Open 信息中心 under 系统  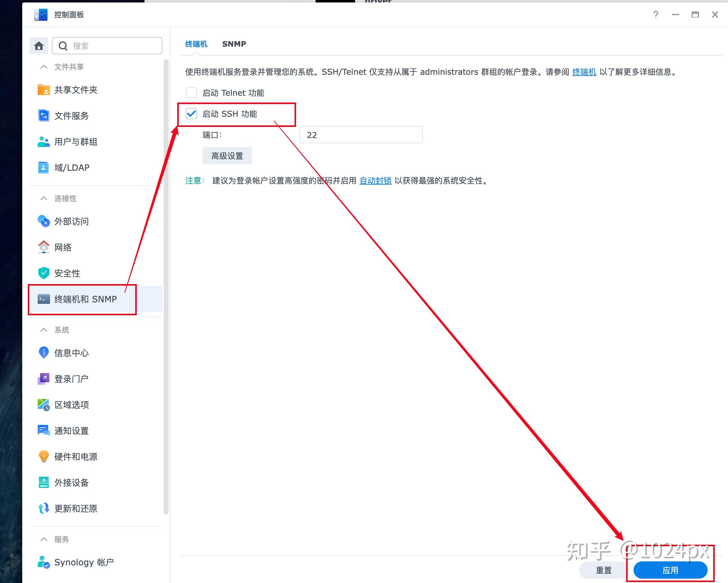click(71, 352)
